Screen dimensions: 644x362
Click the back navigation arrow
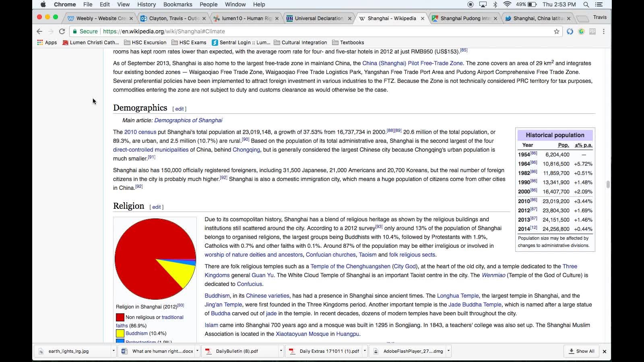coord(39,31)
